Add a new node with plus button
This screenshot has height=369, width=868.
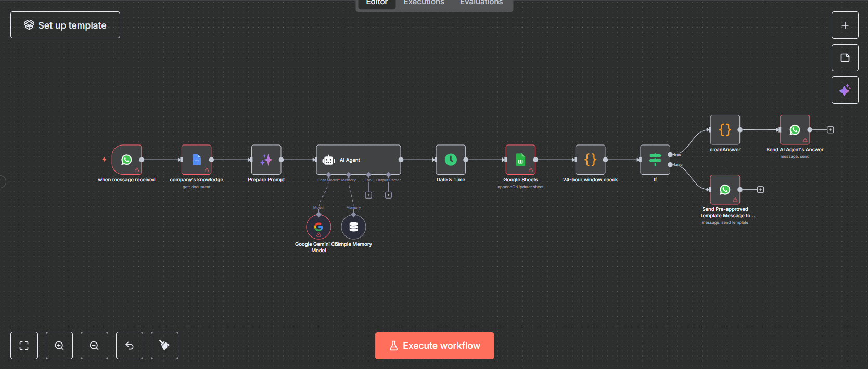click(845, 25)
